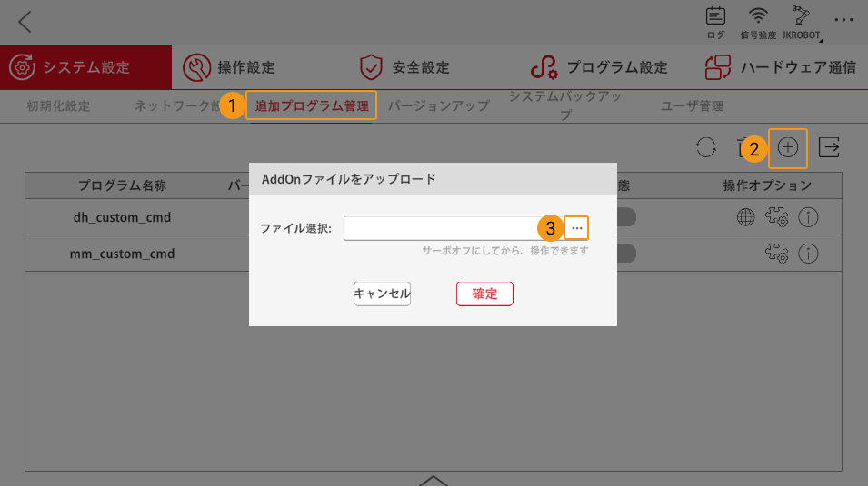
Task: Click the ファイル選択 input field
Action: coord(454,228)
